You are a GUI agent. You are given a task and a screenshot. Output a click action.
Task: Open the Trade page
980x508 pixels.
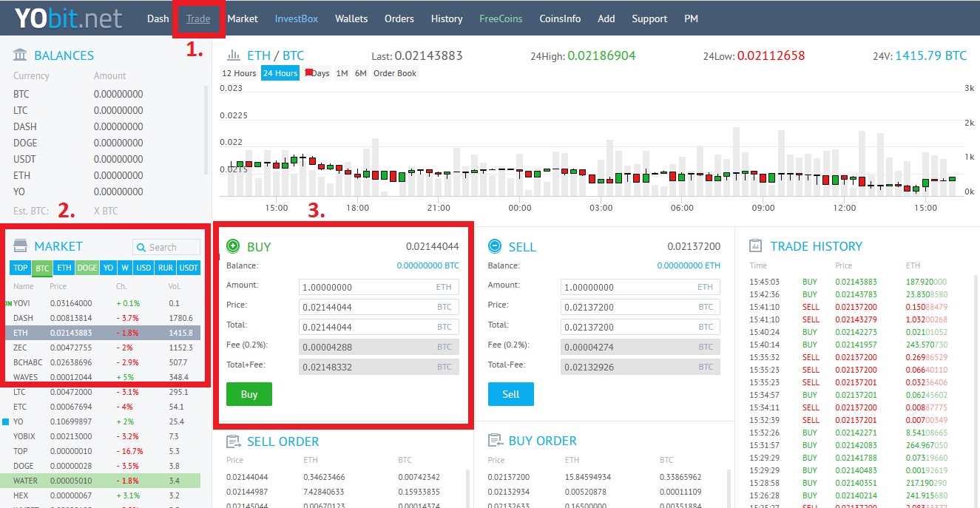click(x=198, y=18)
